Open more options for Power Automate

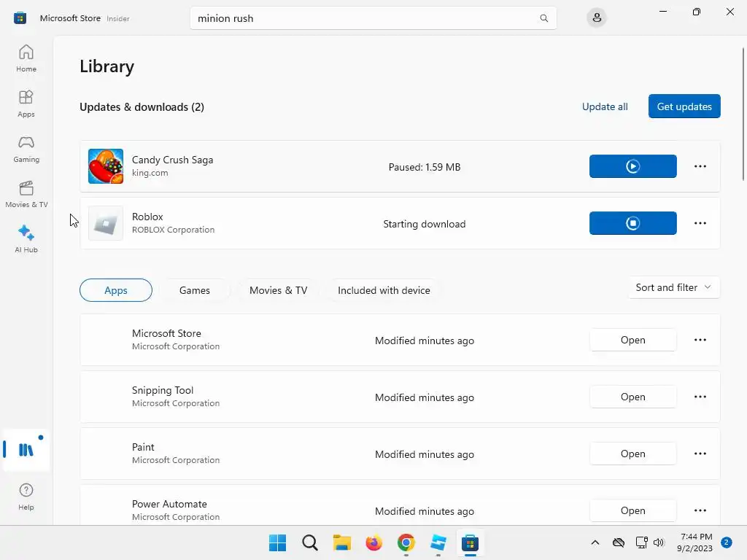tap(700, 510)
